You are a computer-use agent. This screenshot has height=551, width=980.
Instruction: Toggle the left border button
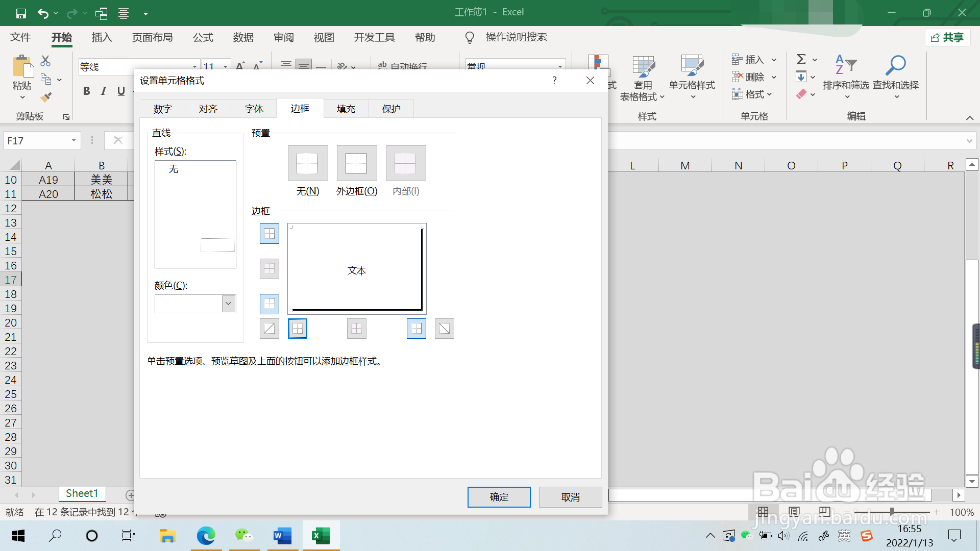(x=298, y=329)
